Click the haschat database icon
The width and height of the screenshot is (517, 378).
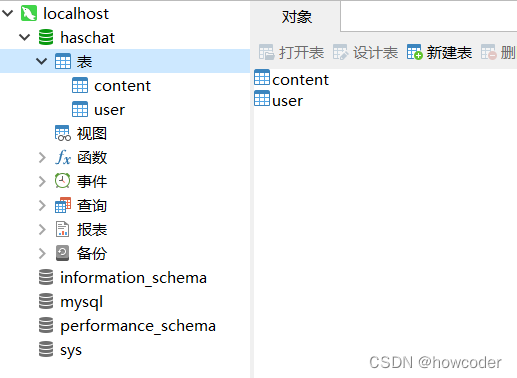point(46,37)
